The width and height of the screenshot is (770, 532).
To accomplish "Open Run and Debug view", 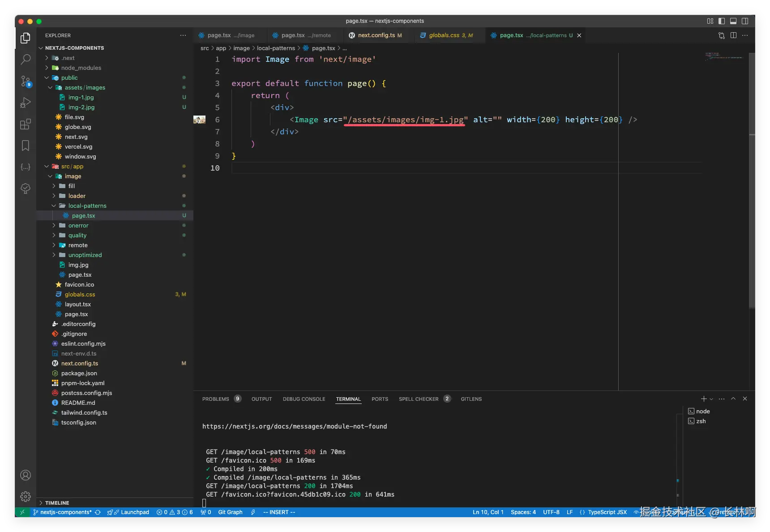I will pos(26,103).
